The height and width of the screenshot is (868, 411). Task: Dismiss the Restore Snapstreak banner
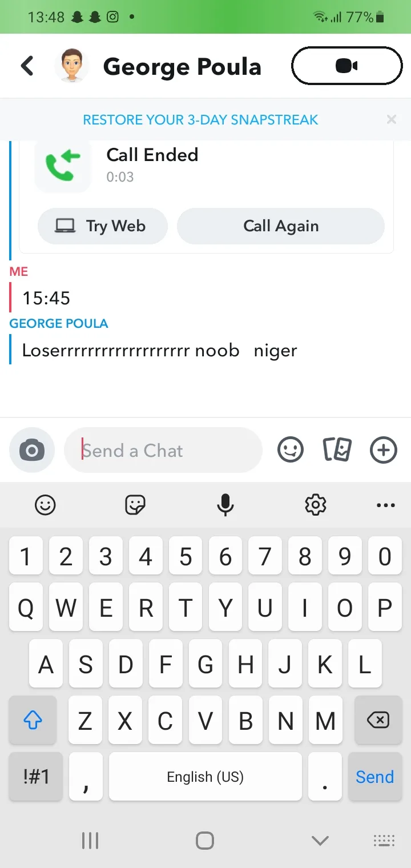point(392,119)
